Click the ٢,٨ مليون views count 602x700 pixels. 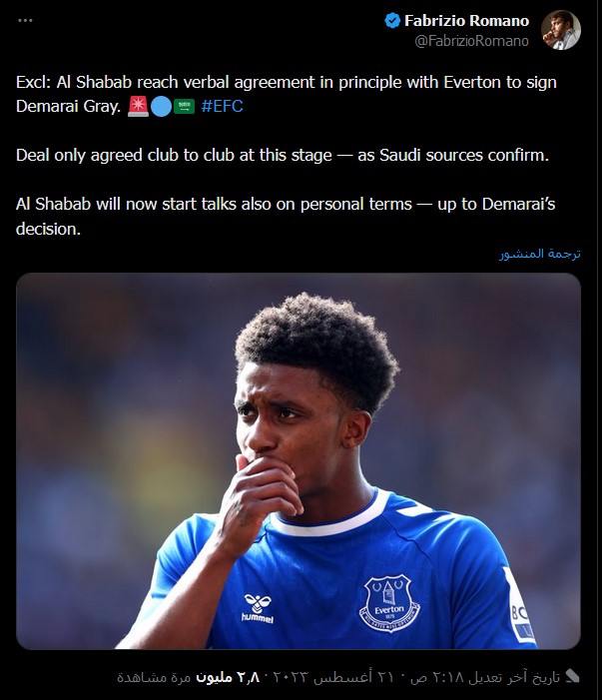click(228, 677)
